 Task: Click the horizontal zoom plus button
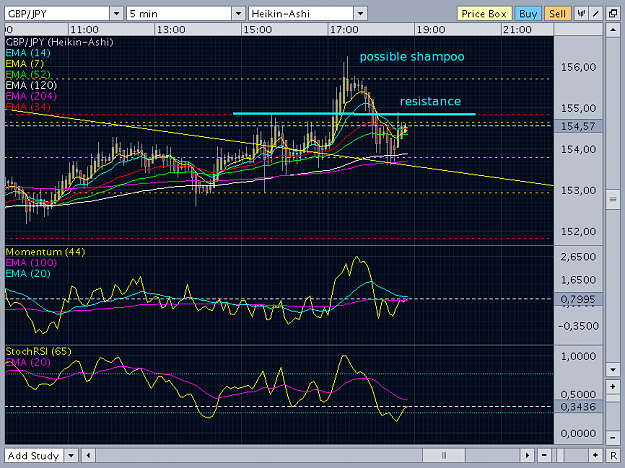click(x=596, y=455)
